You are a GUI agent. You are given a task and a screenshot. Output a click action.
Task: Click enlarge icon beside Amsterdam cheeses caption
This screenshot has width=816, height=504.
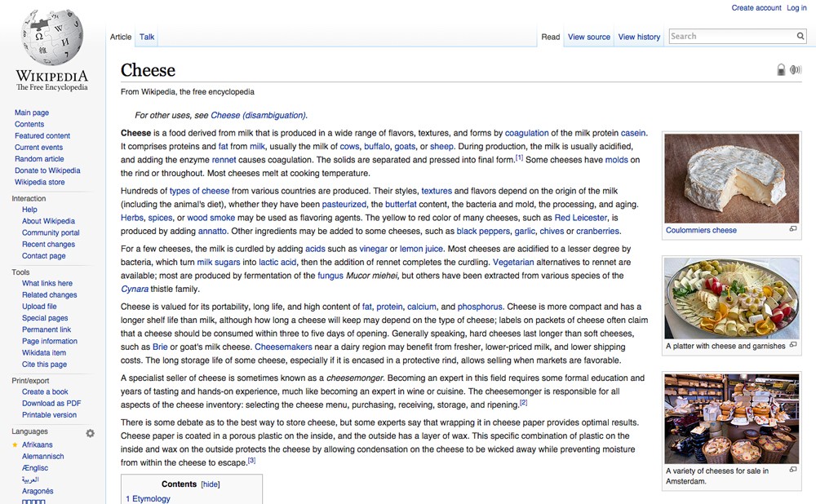(793, 469)
